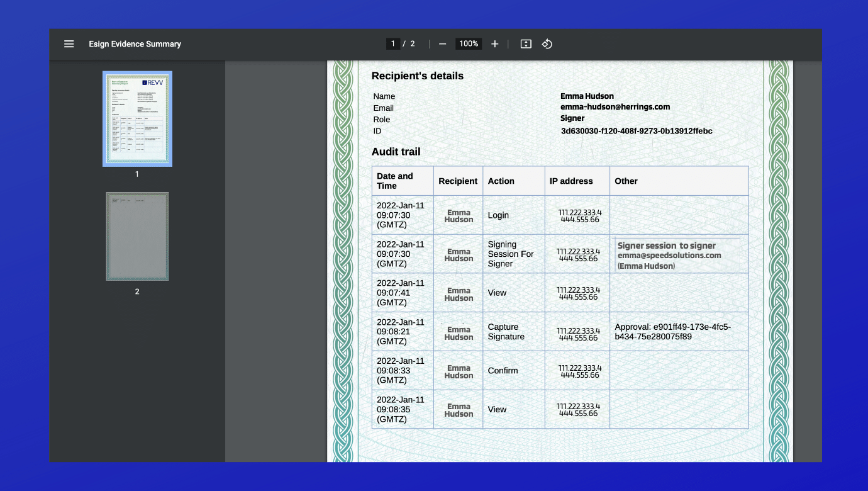Open the page 2 thumbnail
The width and height of the screenshot is (868, 491).
[x=137, y=237]
